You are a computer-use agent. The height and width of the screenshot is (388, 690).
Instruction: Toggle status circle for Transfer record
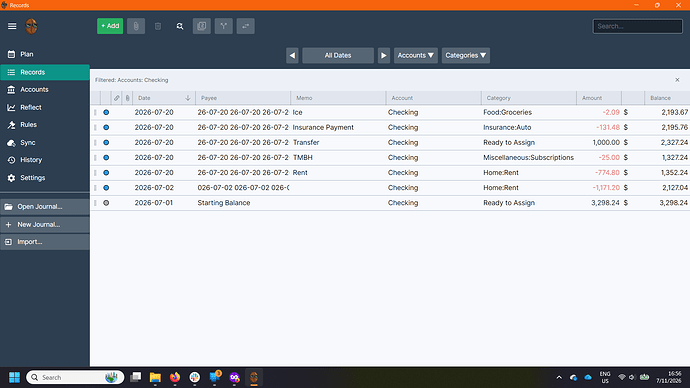pyautogui.click(x=106, y=143)
